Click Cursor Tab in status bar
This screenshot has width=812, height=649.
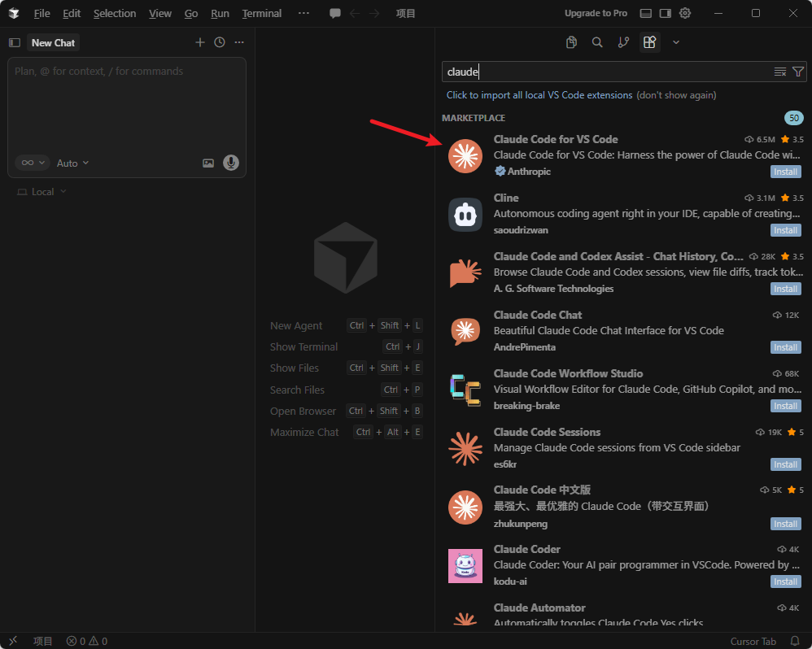(x=753, y=641)
